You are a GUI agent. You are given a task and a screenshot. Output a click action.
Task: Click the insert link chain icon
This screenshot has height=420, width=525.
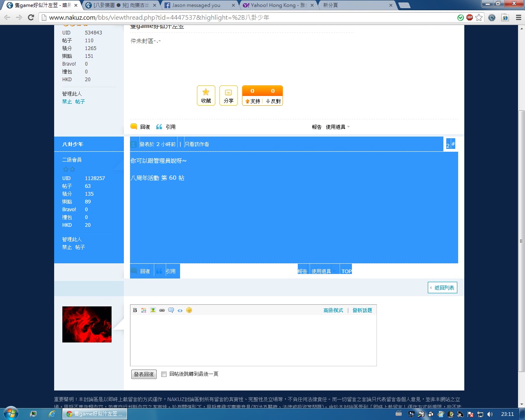[162, 310]
